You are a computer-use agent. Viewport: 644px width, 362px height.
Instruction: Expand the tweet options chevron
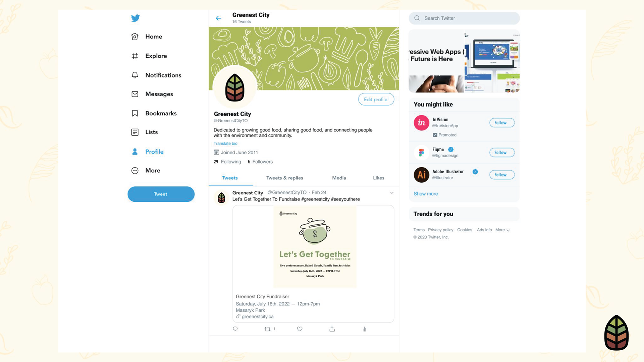(392, 193)
